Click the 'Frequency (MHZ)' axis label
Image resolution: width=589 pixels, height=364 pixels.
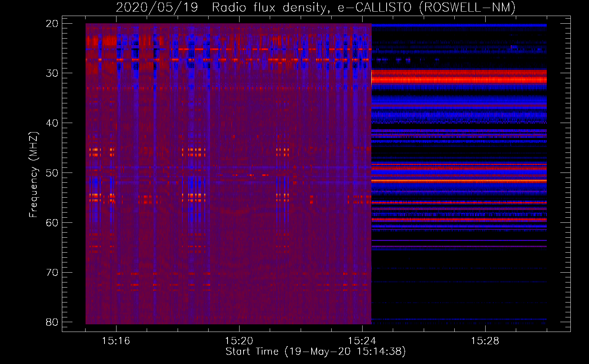33,175
